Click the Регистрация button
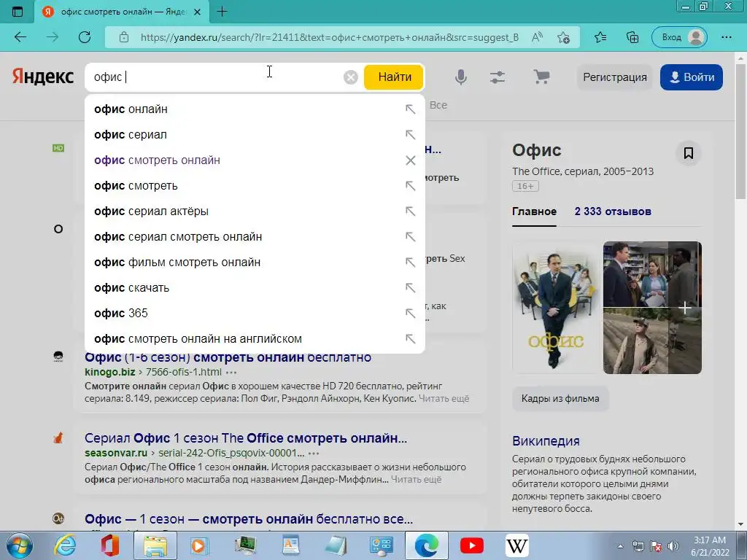Viewport: 747px width, 560px height. (614, 77)
